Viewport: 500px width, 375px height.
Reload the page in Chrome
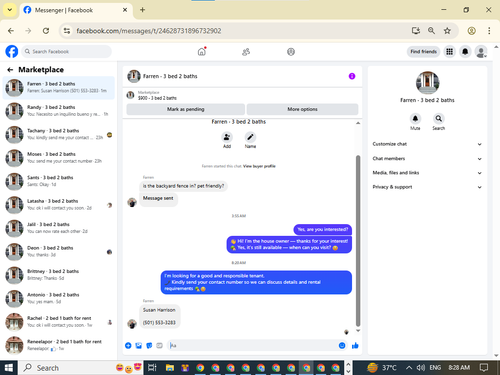[46, 31]
